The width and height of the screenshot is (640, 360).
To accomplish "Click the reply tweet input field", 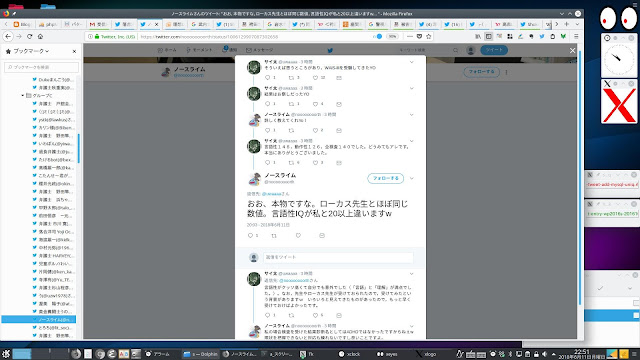I will point(338,257).
